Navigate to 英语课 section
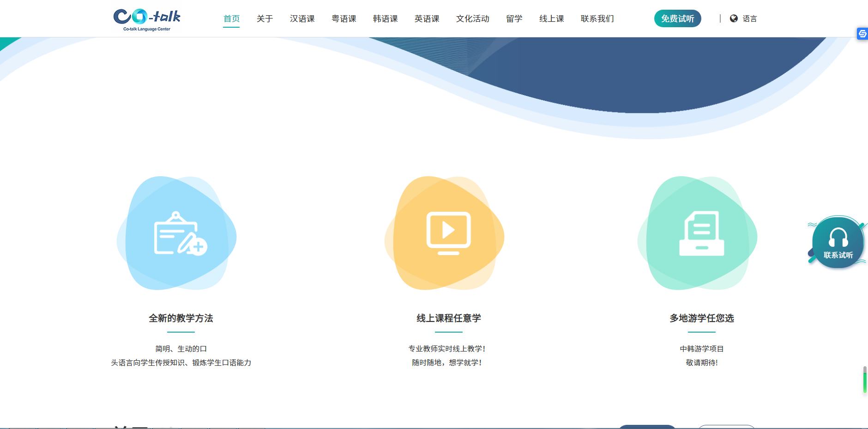Image resolution: width=868 pixels, height=429 pixels. pyautogui.click(x=427, y=19)
